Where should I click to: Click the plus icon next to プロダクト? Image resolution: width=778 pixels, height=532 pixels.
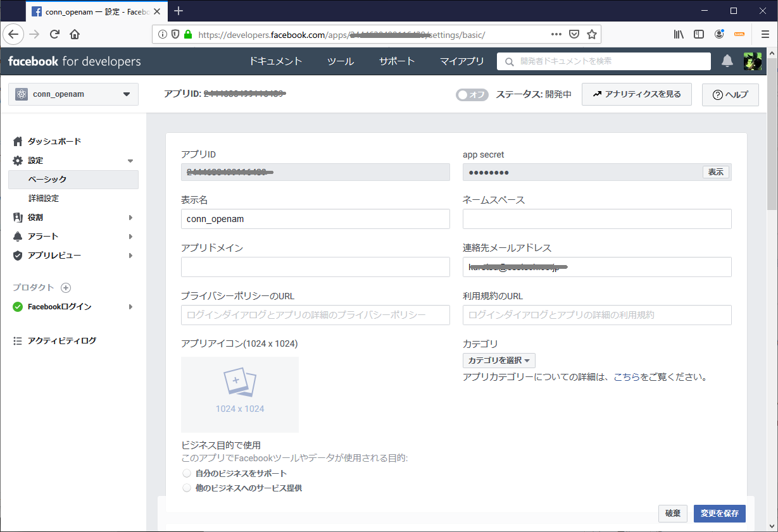tap(66, 287)
